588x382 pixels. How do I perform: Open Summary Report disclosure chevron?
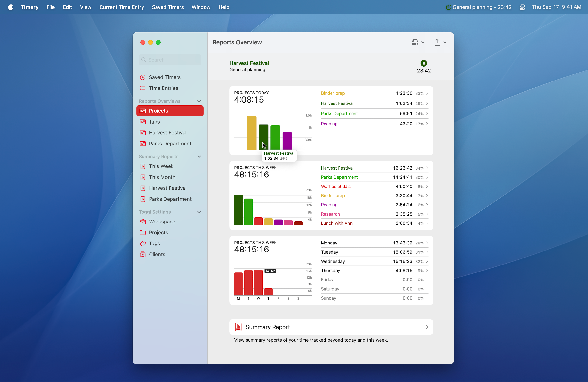pyautogui.click(x=427, y=327)
